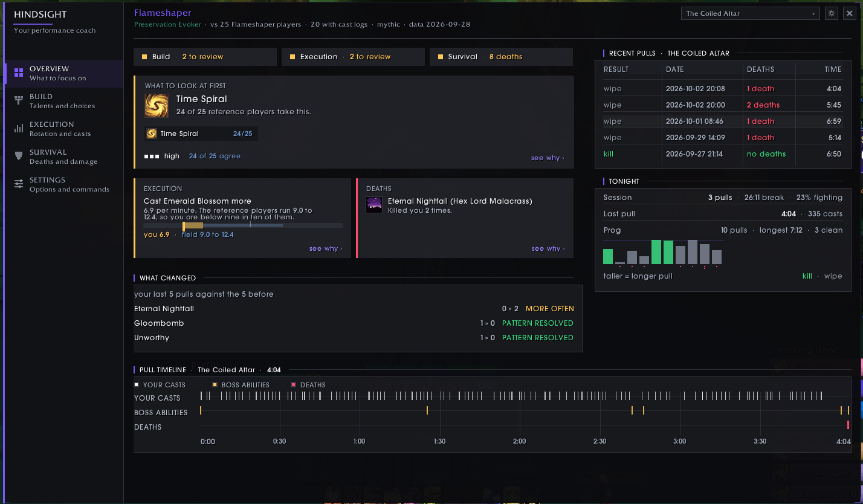Screen dimensions: 863x504
Task: Select the 2026-10-02 20:08 wipe row
Action: pyautogui.click(x=723, y=89)
